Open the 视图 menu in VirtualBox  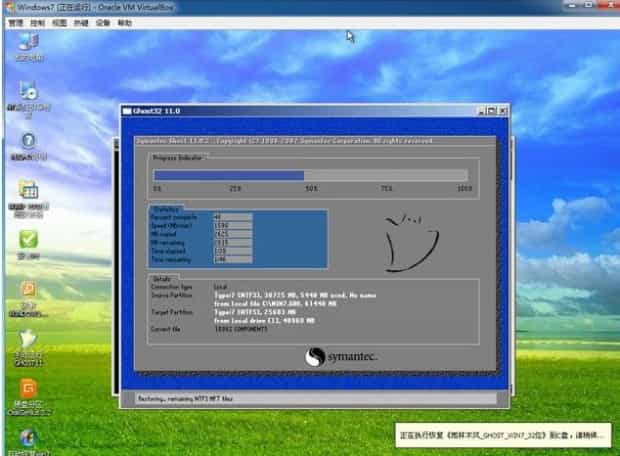coord(59,23)
